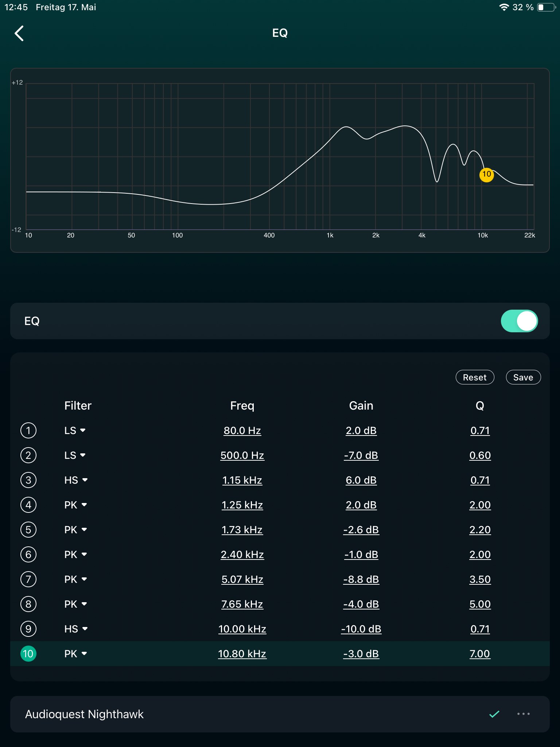The height and width of the screenshot is (747, 560).
Task: Change band 3 HS filter type dropdown
Action: pyautogui.click(x=76, y=480)
